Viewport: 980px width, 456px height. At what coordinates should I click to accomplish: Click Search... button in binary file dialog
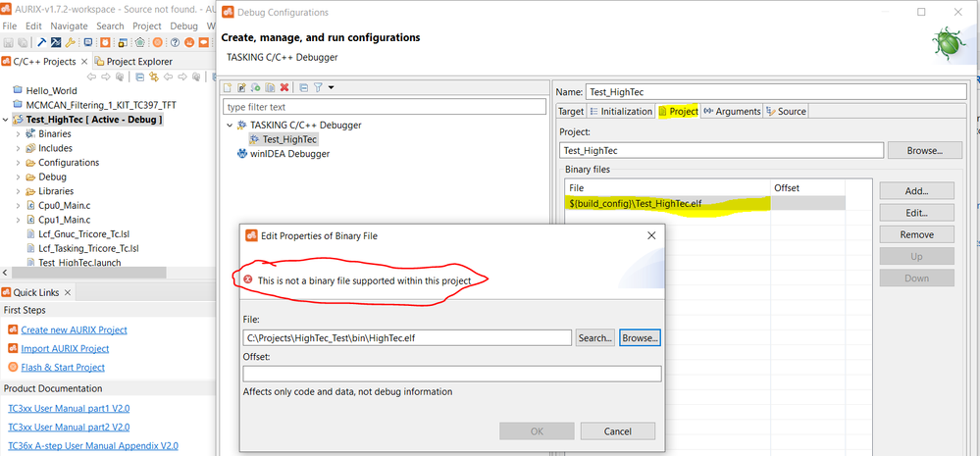point(595,338)
